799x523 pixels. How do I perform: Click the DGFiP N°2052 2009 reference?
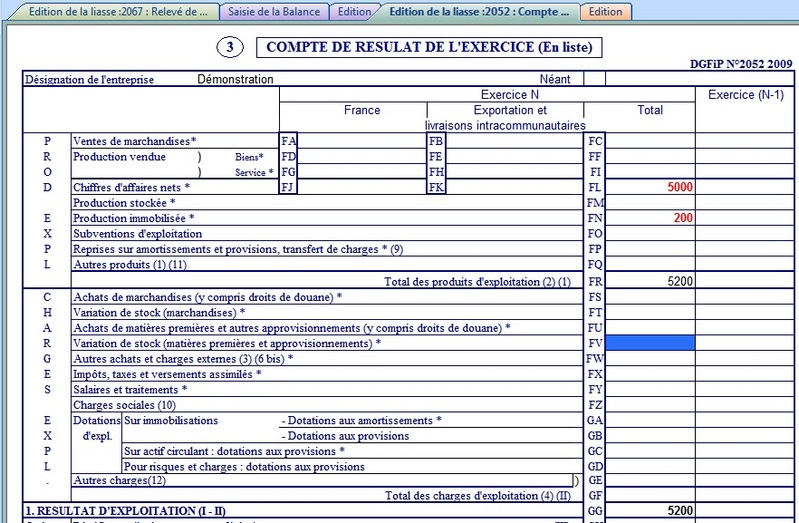tap(741, 64)
